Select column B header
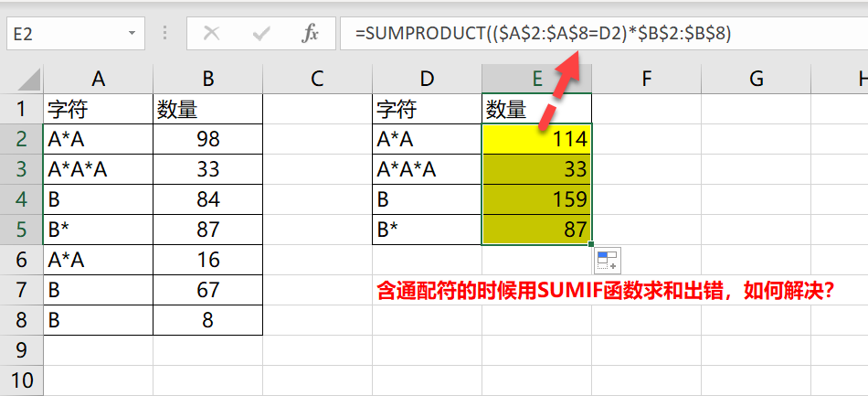Screen dimensions: 868x396 point(207,80)
